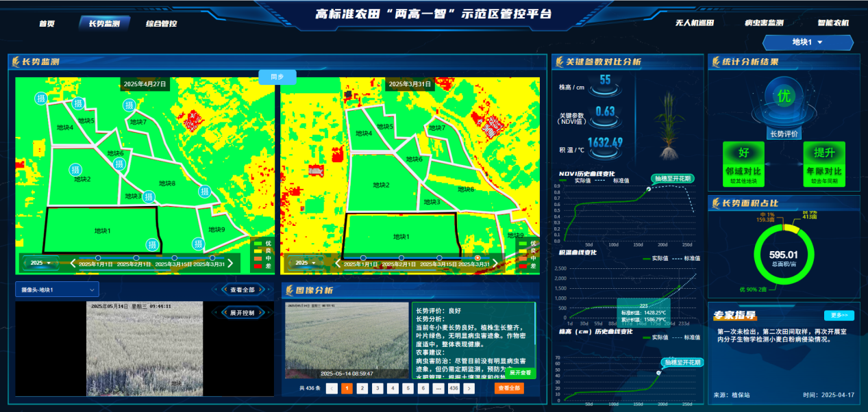This screenshot has height=412, width=868.
Task: Click previous arrow on left map timeline
Action: 73,263
